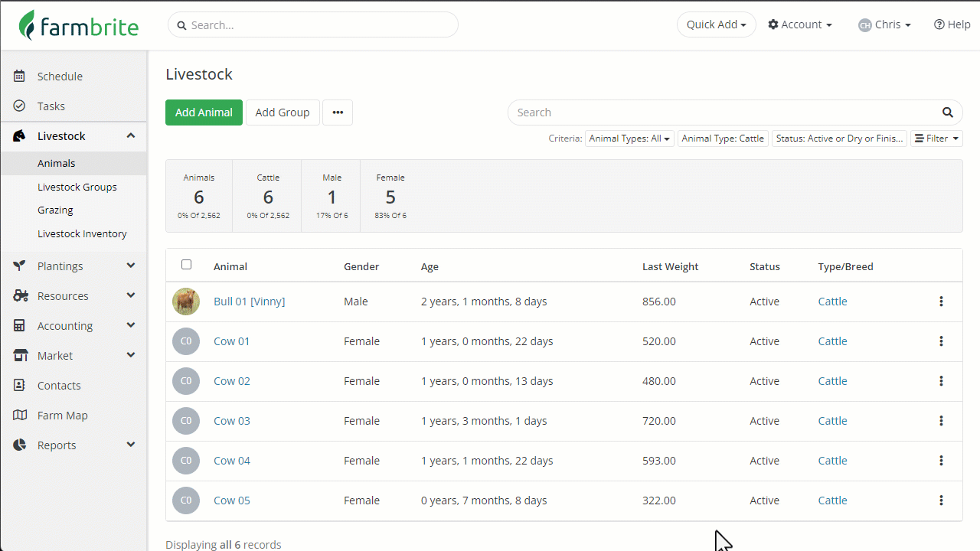Viewport: 980px width, 551px height.
Task: Open more actions ellipsis button beside Add Group
Action: click(x=338, y=112)
